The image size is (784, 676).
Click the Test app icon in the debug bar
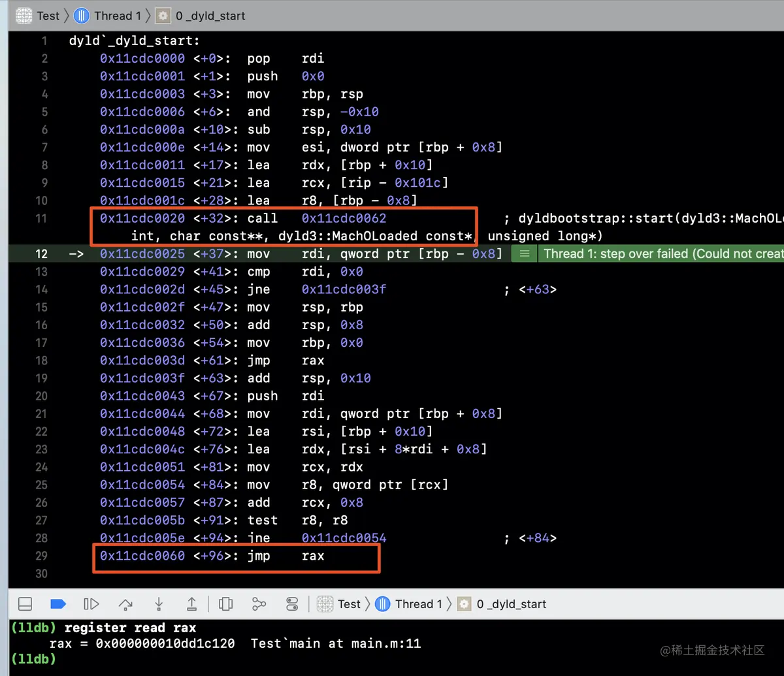[x=325, y=604]
